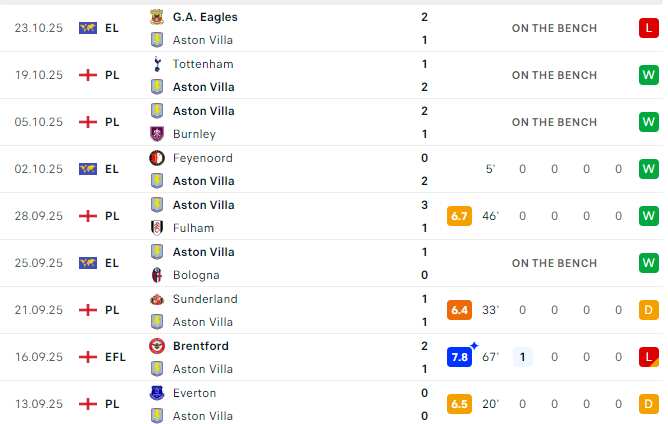This screenshot has height=424, width=668.
Task: Click the 6.4 rating badge for Sunderland match
Action: click(x=460, y=310)
